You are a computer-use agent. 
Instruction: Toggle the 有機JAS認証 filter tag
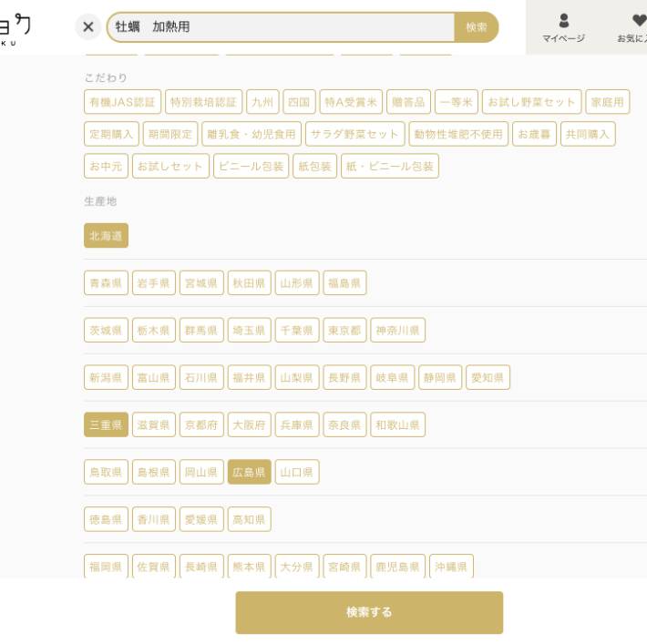(122, 102)
